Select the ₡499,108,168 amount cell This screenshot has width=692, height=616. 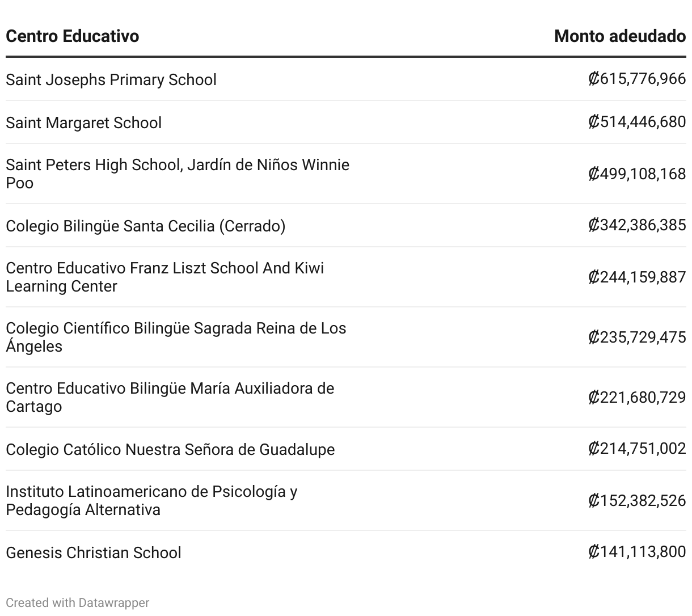coord(636,173)
